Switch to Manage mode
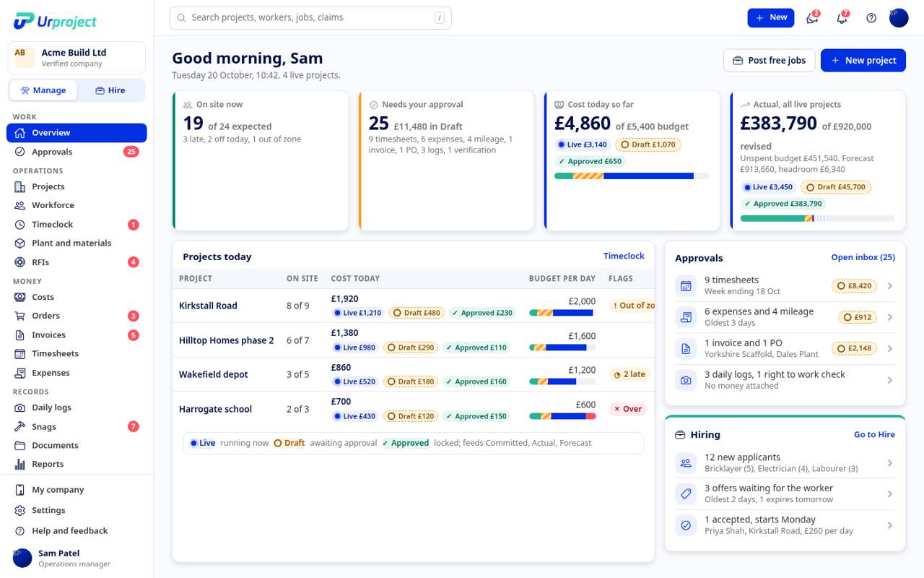 coord(43,90)
